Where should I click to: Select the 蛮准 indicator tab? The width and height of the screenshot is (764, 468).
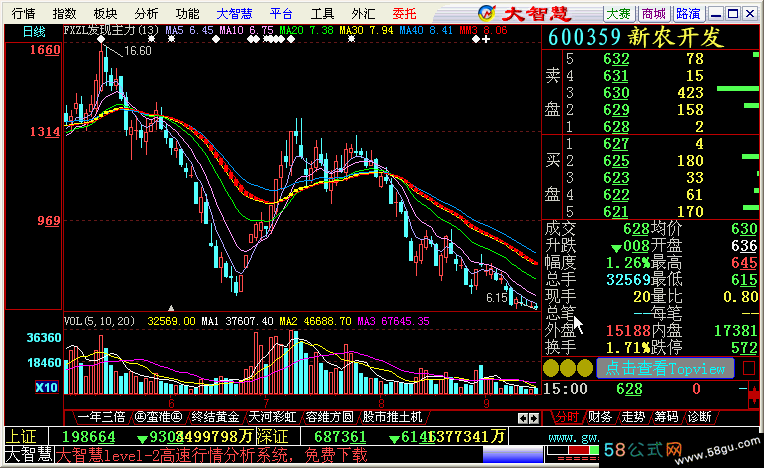[x=158, y=417]
